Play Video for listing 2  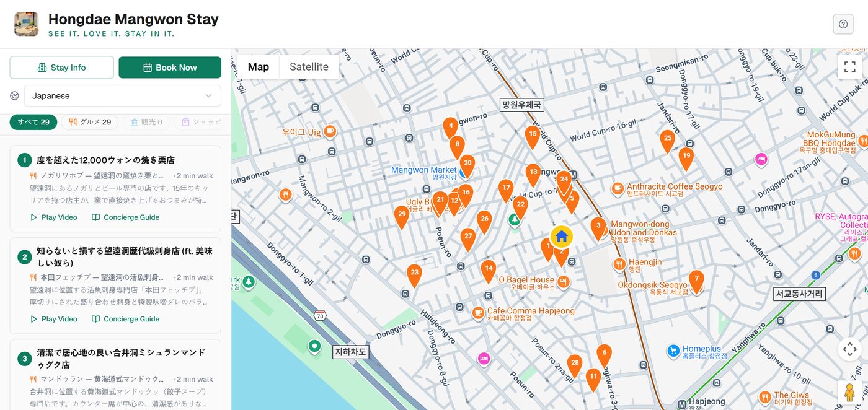(x=54, y=319)
